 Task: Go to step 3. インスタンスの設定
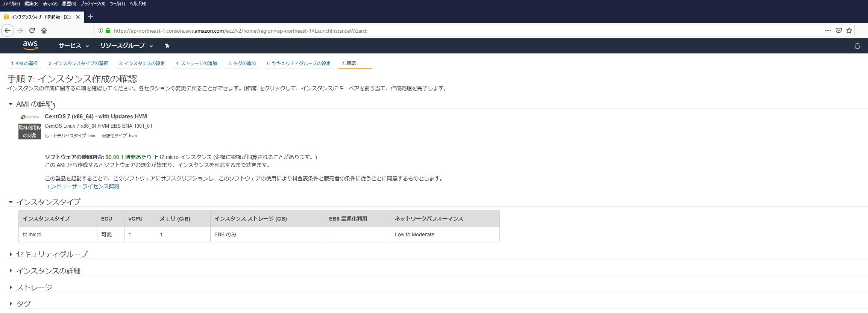pos(142,64)
